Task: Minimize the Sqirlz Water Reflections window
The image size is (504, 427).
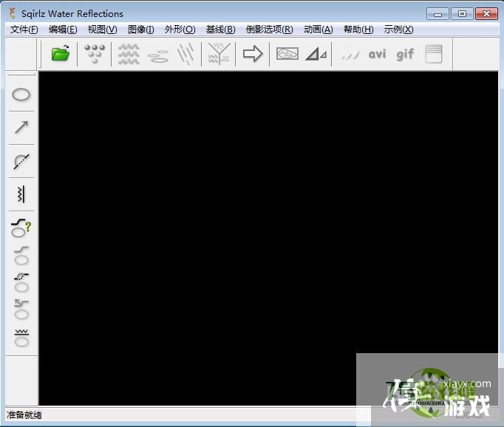Action: 437,14
